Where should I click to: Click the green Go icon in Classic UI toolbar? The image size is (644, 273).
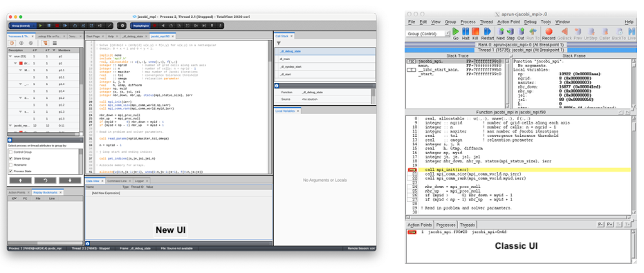point(455,31)
